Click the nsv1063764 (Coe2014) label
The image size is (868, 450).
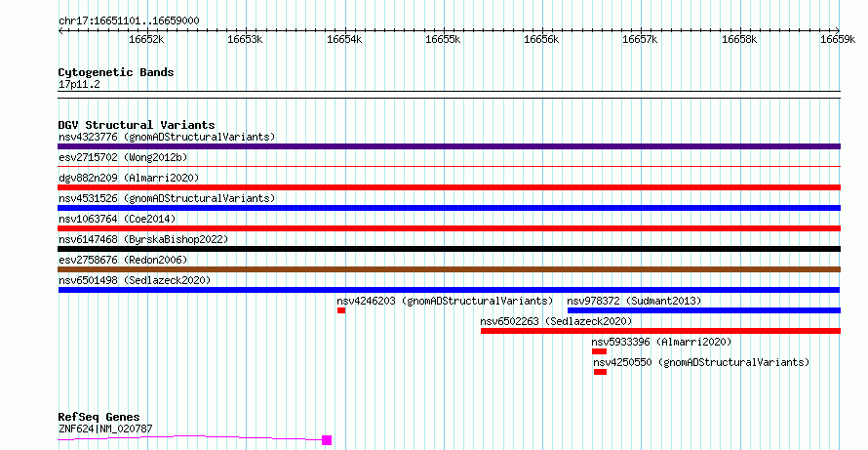click(117, 219)
